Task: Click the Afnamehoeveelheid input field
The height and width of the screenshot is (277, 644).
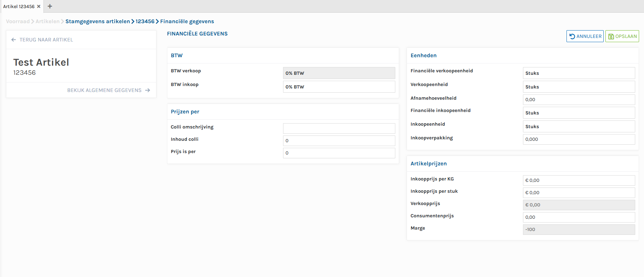Action: coord(578,99)
